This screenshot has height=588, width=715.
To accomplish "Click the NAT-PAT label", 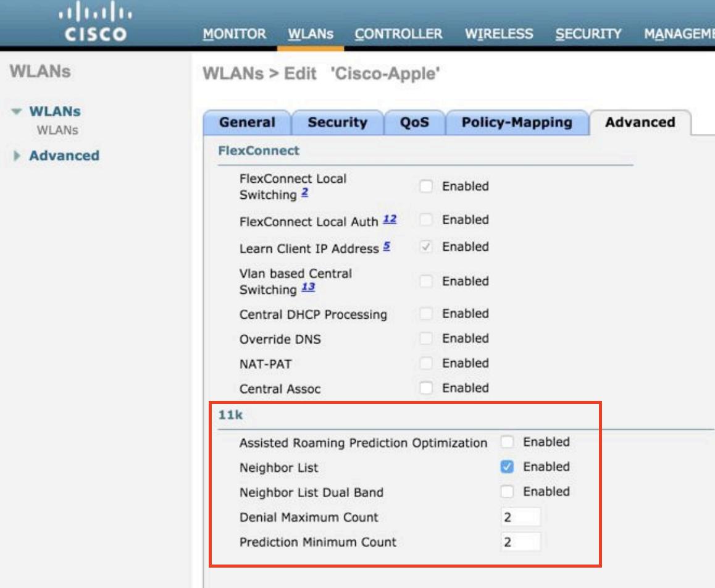I will coord(266,364).
